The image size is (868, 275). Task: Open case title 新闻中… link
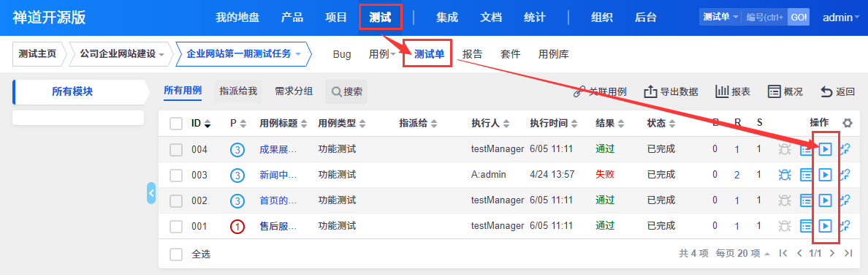click(278, 175)
